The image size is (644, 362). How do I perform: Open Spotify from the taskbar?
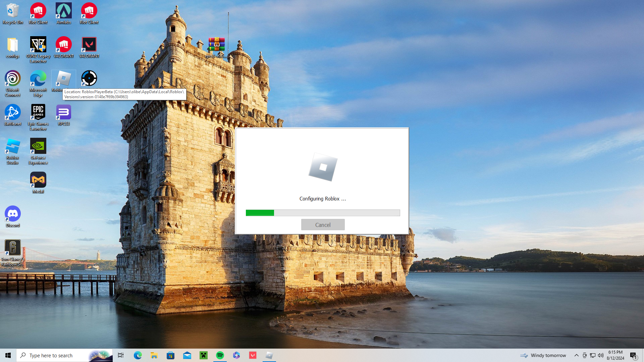tap(220, 355)
